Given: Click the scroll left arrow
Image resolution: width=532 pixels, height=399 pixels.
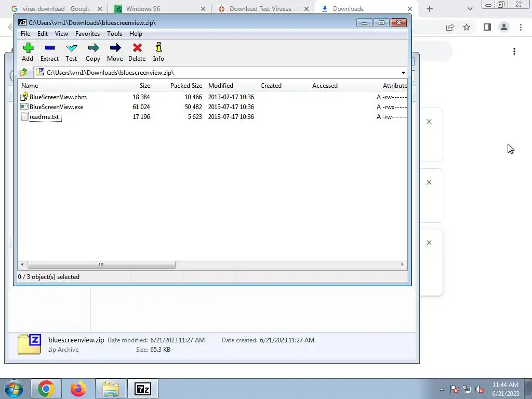Looking at the screenshot, I should click(22, 264).
